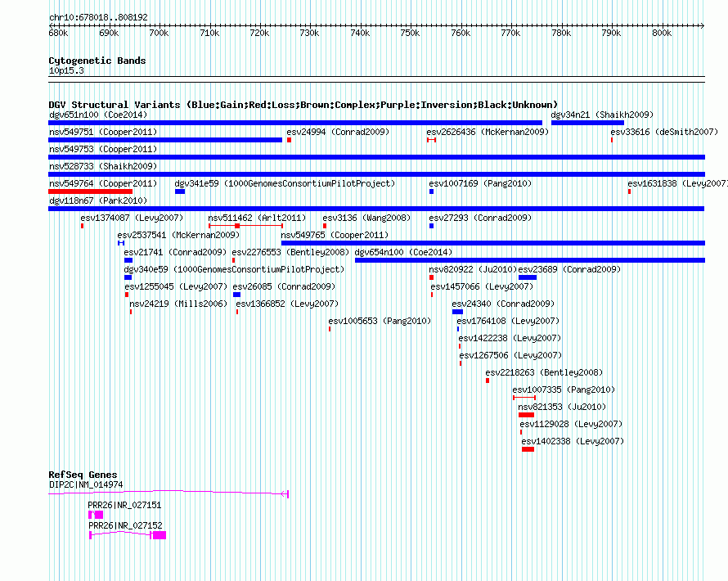Image resolution: width=728 pixels, height=581 pixels.
Task: Click esv1764108 (Levy2007) label
Action: (508, 321)
